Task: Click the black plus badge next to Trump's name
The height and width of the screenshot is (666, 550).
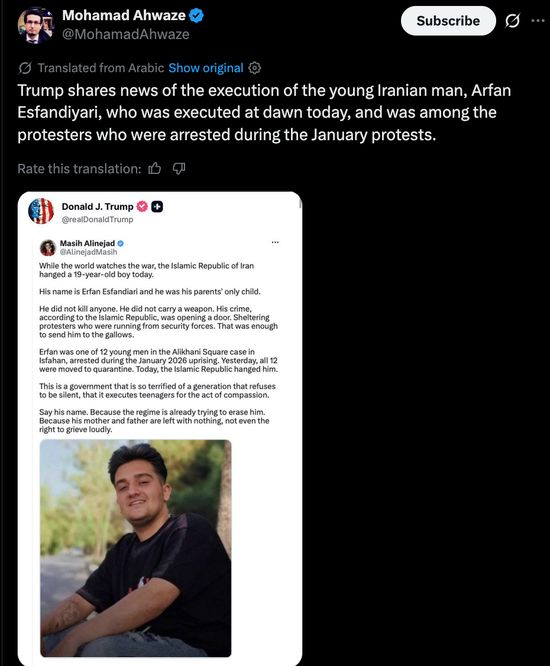Action: 157,207
